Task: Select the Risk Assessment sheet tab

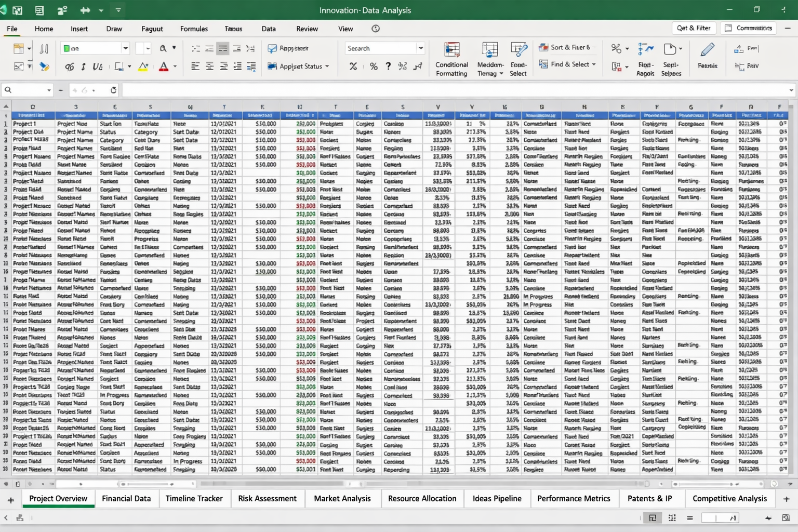Action: pos(267,498)
